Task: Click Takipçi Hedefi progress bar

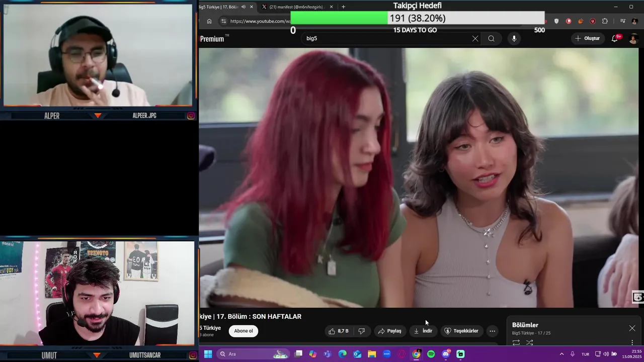Action: [417, 18]
